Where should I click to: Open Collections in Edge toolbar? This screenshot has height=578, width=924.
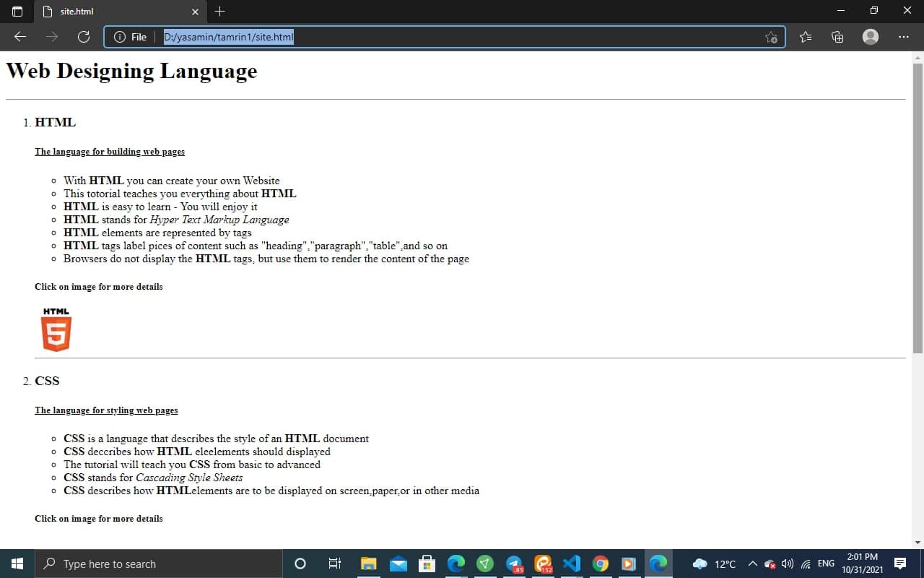[x=837, y=37]
